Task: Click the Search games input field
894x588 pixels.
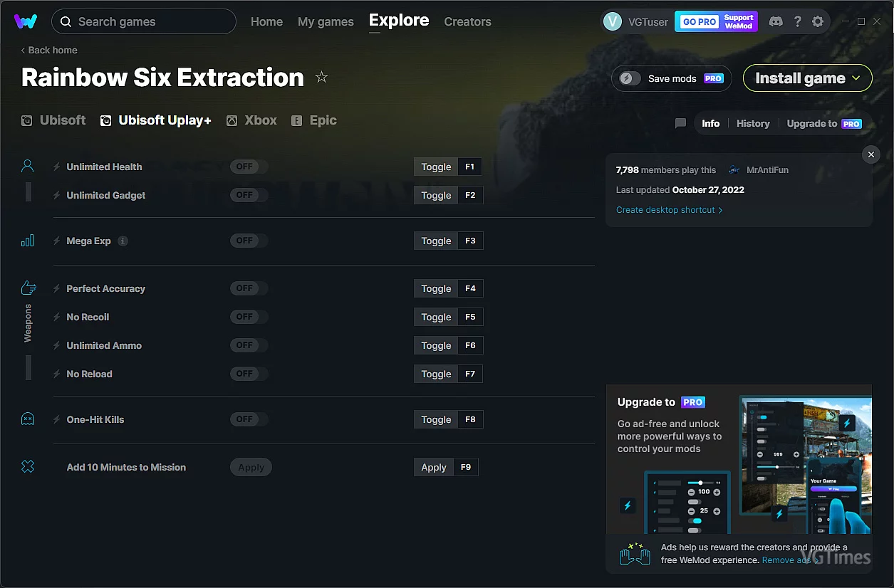Action: coord(144,21)
